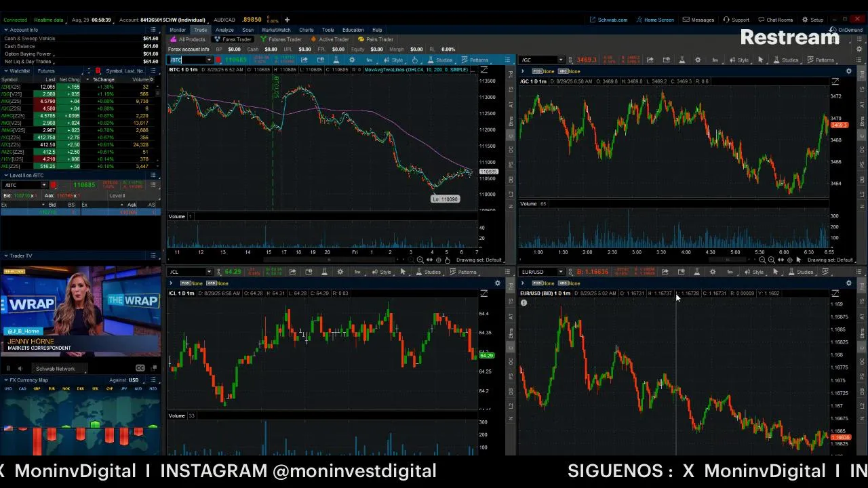Image resolution: width=868 pixels, height=488 pixels.
Task: Collapse the FX Currency Map section
Action: 5,380
